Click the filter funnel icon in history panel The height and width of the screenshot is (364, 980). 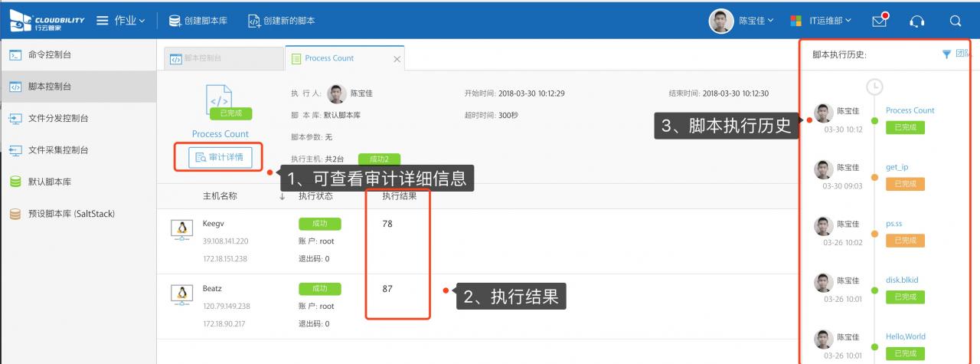tap(946, 54)
